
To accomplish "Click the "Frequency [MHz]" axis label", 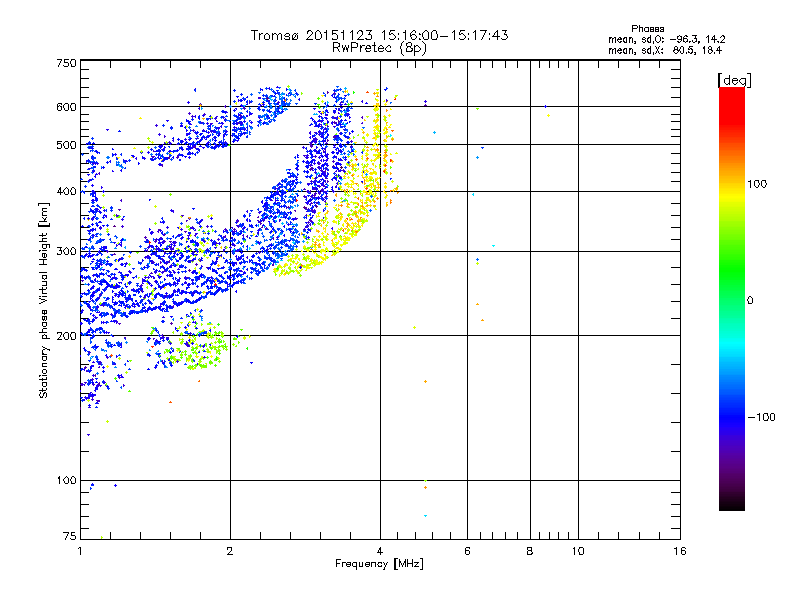I will 379,564.
